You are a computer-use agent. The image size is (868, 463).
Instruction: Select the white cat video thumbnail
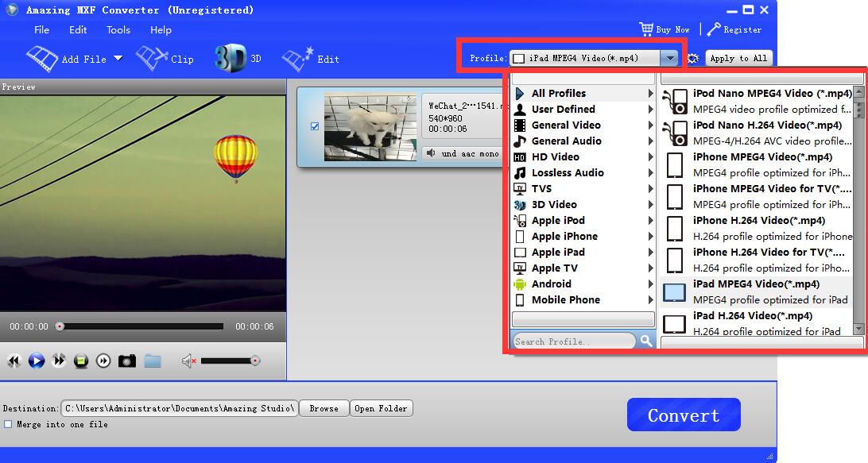click(370, 127)
